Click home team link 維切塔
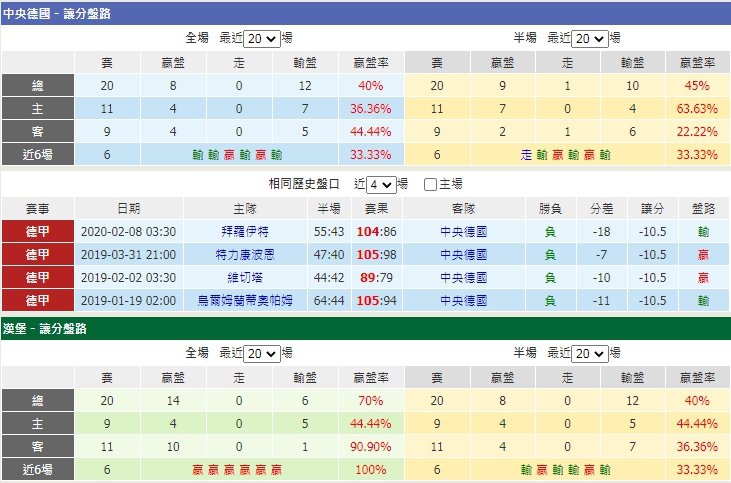731x483 pixels. coord(245,277)
